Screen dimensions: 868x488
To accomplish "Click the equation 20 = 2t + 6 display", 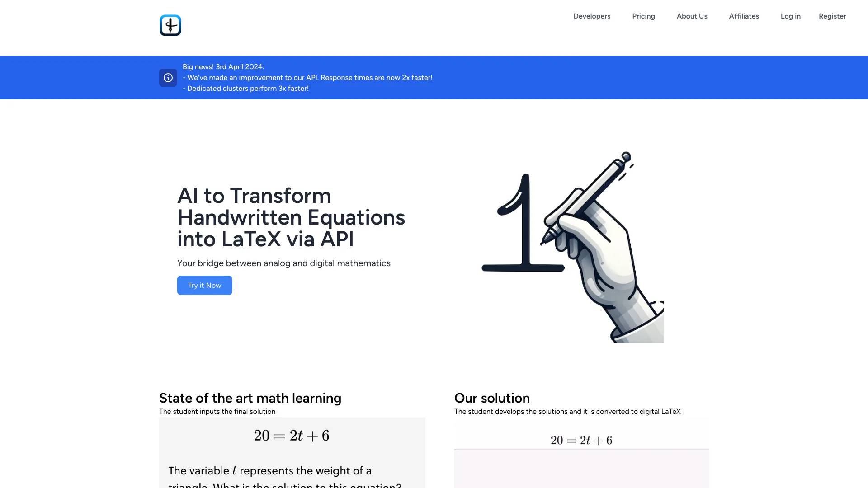I will (x=292, y=434).
